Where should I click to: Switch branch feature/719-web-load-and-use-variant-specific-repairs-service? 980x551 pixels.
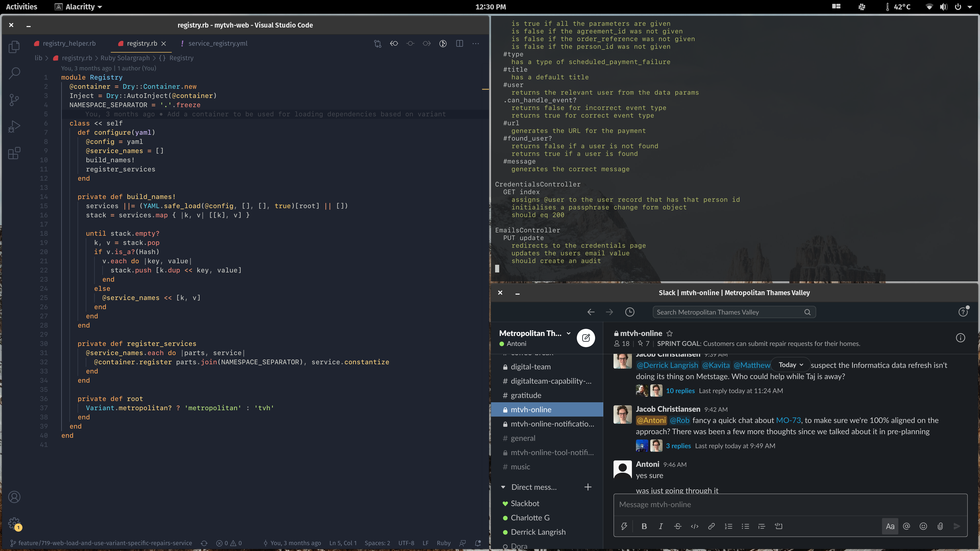pyautogui.click(x=101, y=543)
